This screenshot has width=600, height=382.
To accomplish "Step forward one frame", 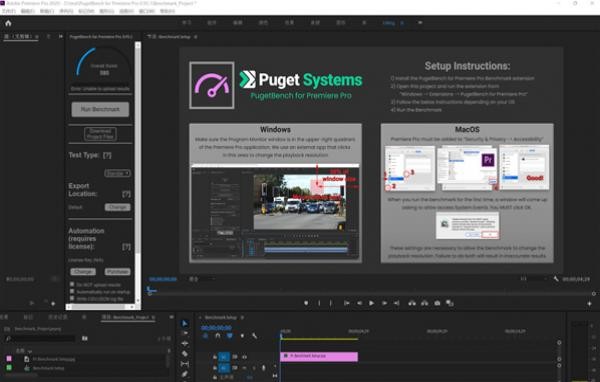I will [x=384, y=303].
